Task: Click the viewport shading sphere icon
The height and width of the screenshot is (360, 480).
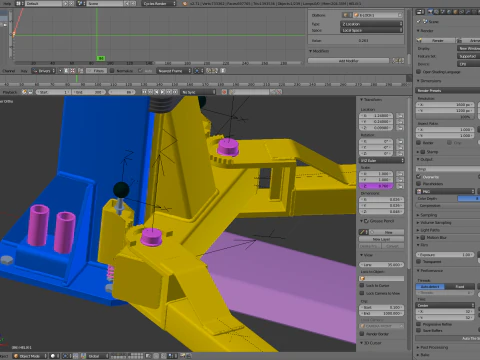Action: pyautogui.click(x=53, y=356)
